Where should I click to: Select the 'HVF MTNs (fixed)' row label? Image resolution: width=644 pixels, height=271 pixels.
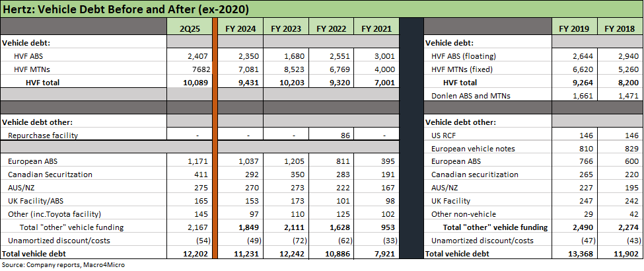click(462, 69)
